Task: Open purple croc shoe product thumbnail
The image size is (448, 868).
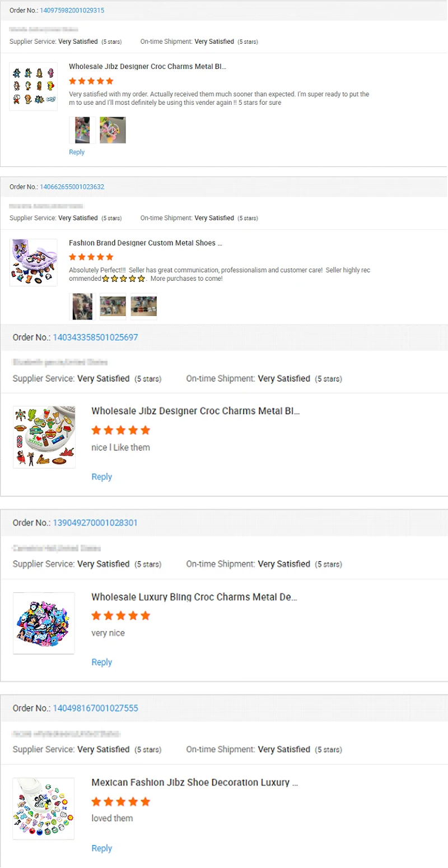Action: (34, 263)
